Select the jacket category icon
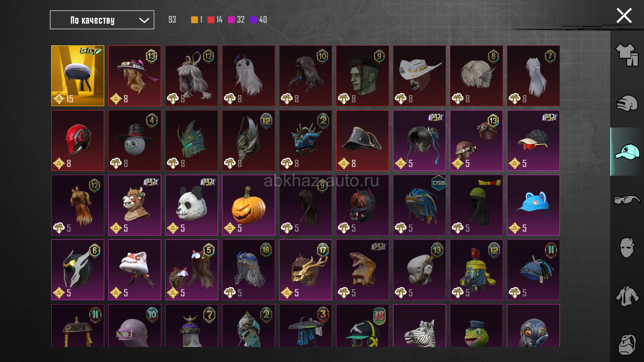 click(x=627, y=295)
